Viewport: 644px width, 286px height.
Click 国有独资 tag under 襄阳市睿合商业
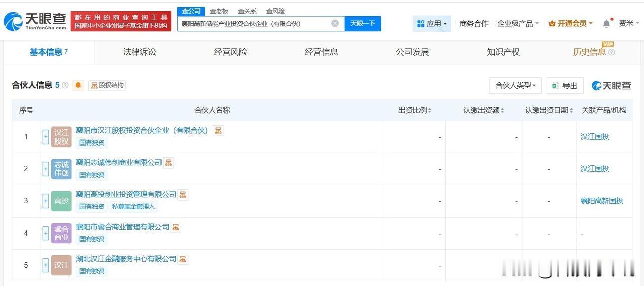click(x=92, y=239)
